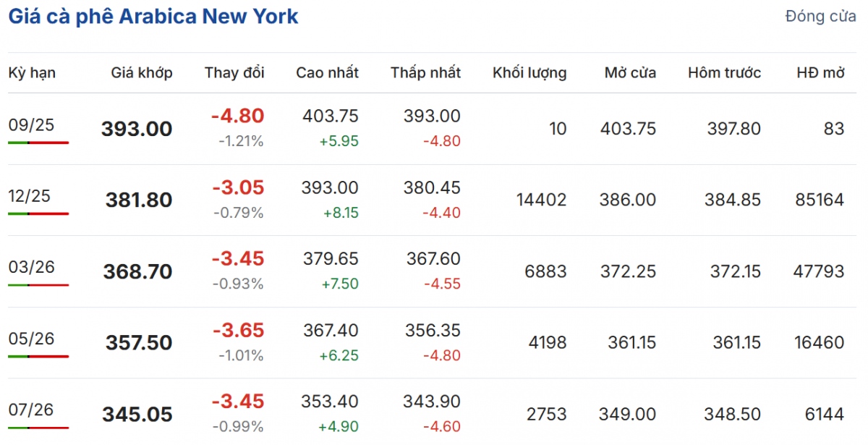Click the HĐ mở column header
This screenshot has height=445, width=868.
click(820, 72)
